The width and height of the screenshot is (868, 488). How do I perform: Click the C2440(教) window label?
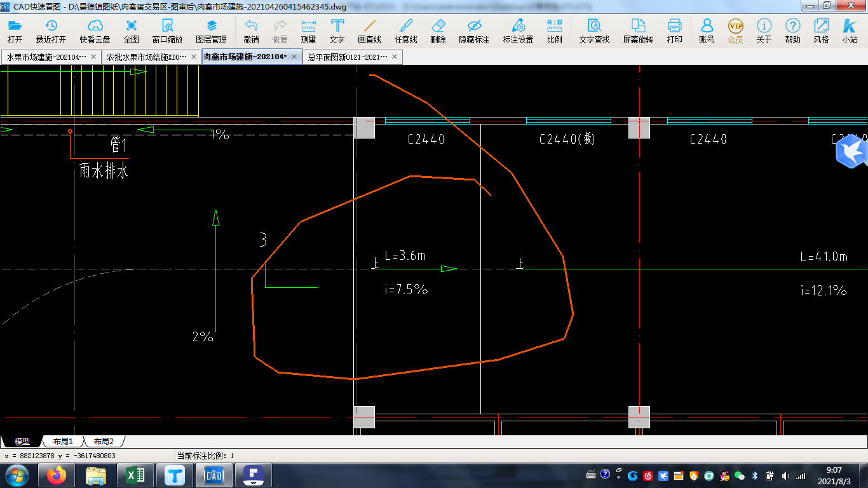pyautogui.click(x=567, y=139)
